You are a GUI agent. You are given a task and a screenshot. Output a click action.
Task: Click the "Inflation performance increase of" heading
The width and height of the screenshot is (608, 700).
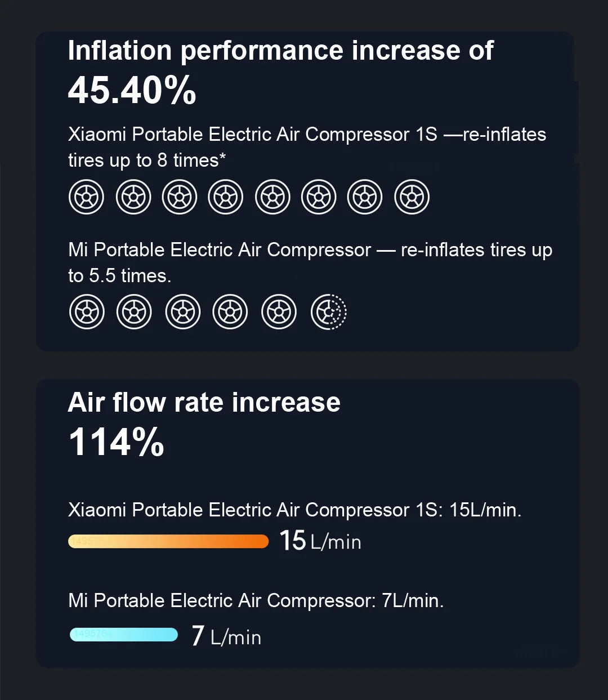pyautogui.click(x=280, y=51)
